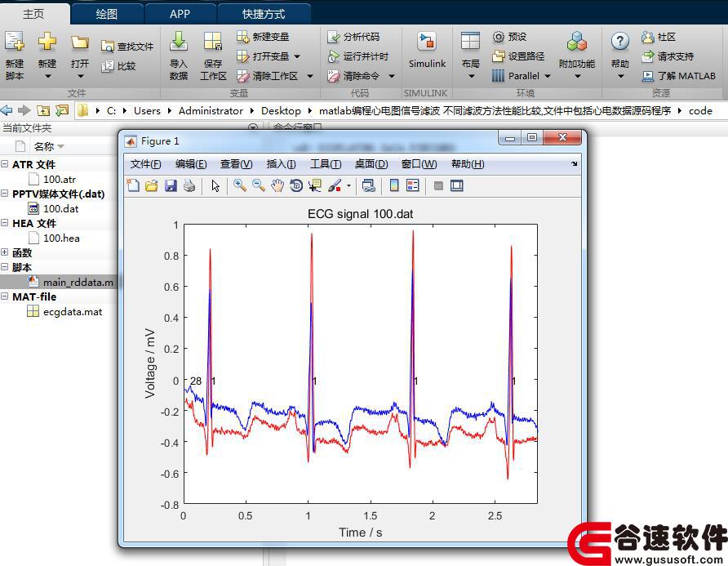This screenshot has height=566, width=728.
Task: Expand Clear Workspace (清除工作区) dropdown
Action: tap(310, 76)
